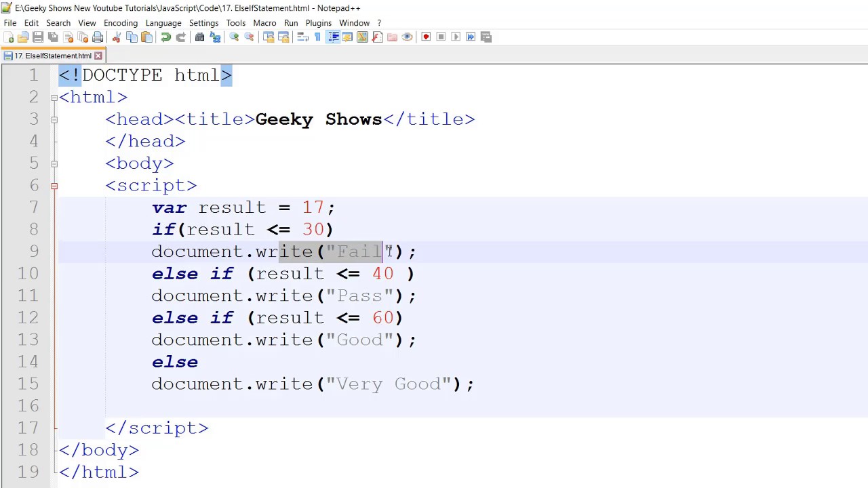Open the user defined language icon
Screen dimensions: 868x488
[347, 37]
